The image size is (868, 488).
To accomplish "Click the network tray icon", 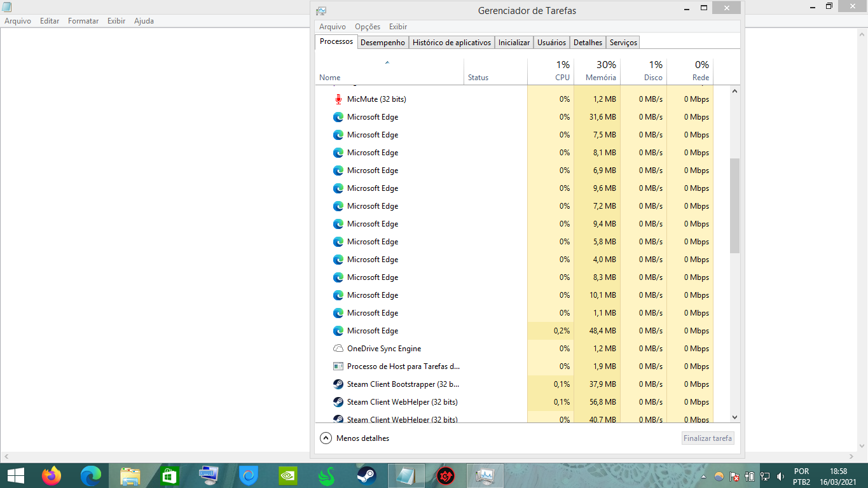I will click(765, 476).
